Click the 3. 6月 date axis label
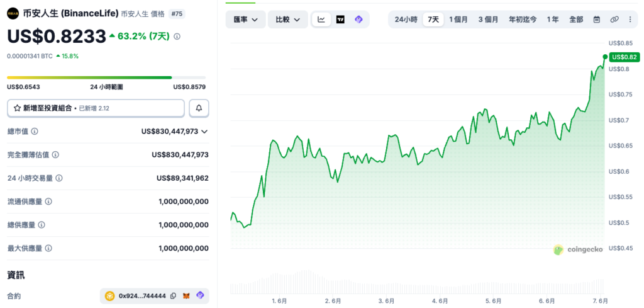Viewport: 644px width, 308px height. pyautogui.click(x=387, y=301)
